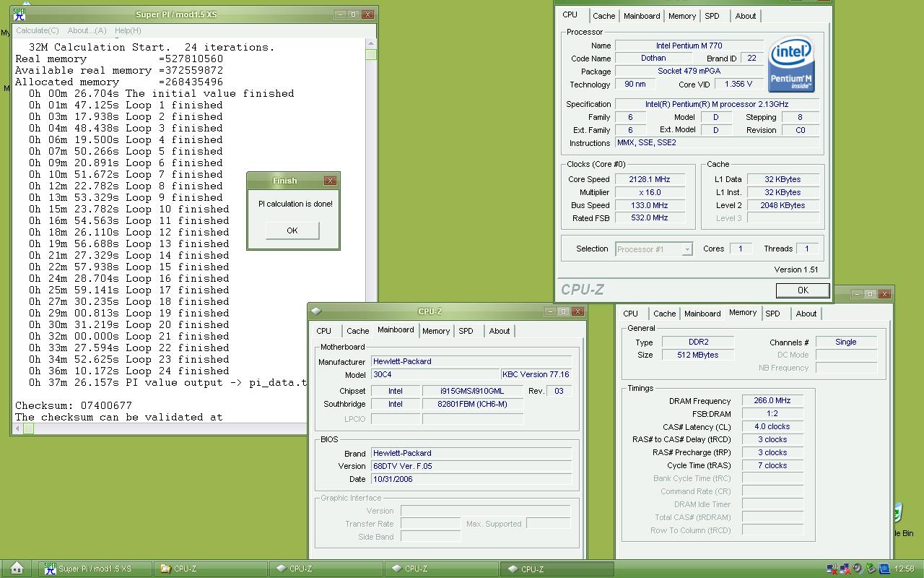Select the CPU-Z taskbar entry with folder icon
The width and height of the screenshot is (924, 578).
pyautogui.click(x=210, y=569)
